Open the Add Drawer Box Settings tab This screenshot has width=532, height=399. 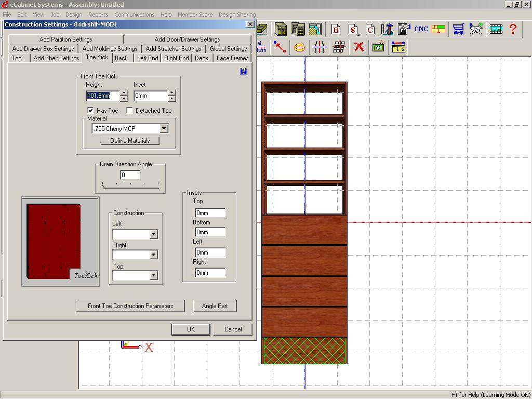coord(43,48)
